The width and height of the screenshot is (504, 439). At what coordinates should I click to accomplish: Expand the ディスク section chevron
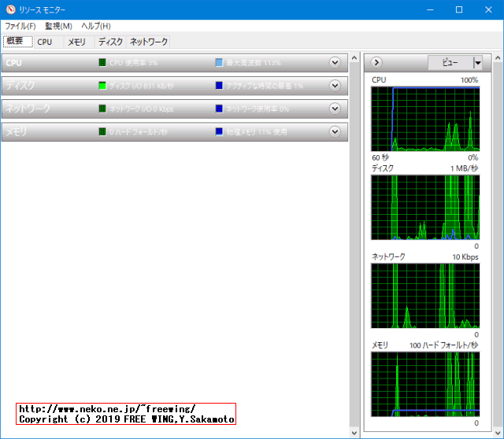click(x=335, y=86)
